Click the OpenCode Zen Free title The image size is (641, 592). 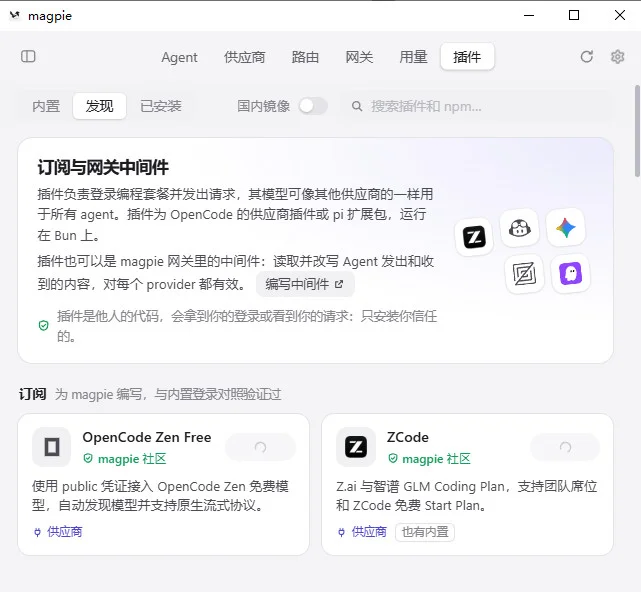(147, 437)
